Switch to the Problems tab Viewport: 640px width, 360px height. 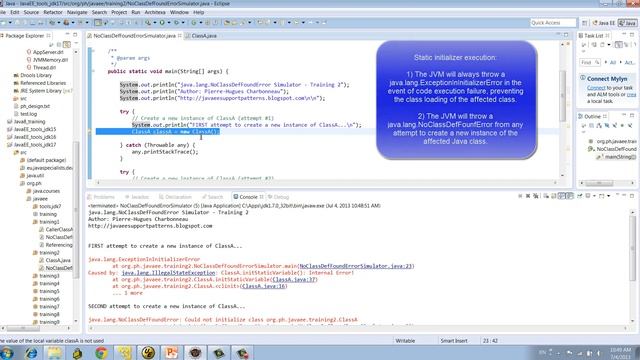pyautogui.click(x=103, y=197)
